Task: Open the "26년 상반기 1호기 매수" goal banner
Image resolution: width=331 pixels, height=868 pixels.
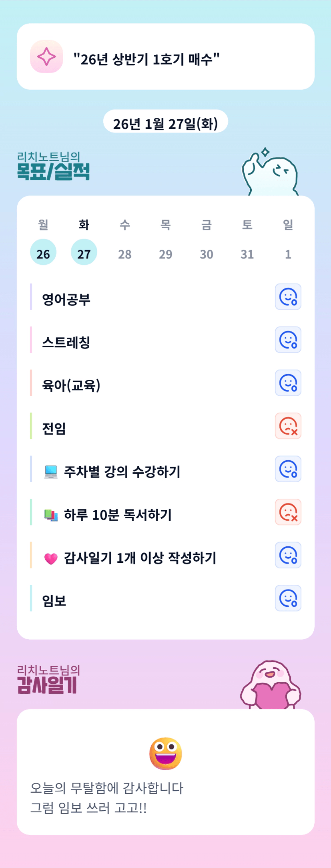Action: coord(165,57)
